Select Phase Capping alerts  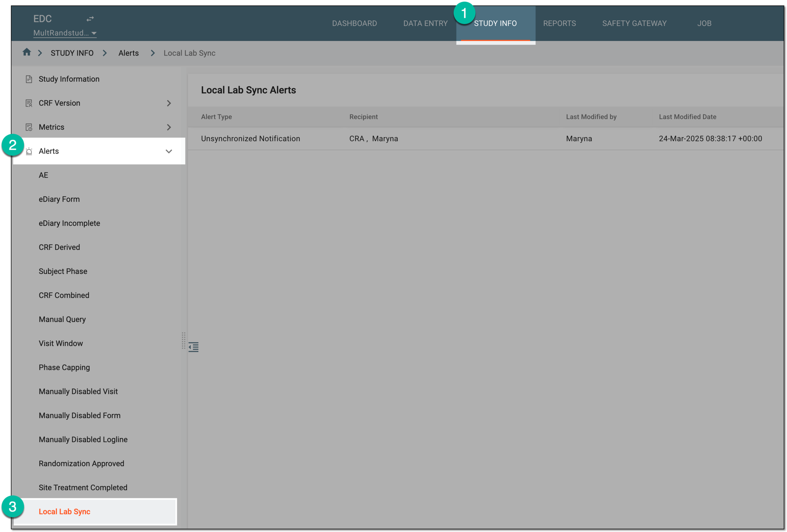click(64, 367)
